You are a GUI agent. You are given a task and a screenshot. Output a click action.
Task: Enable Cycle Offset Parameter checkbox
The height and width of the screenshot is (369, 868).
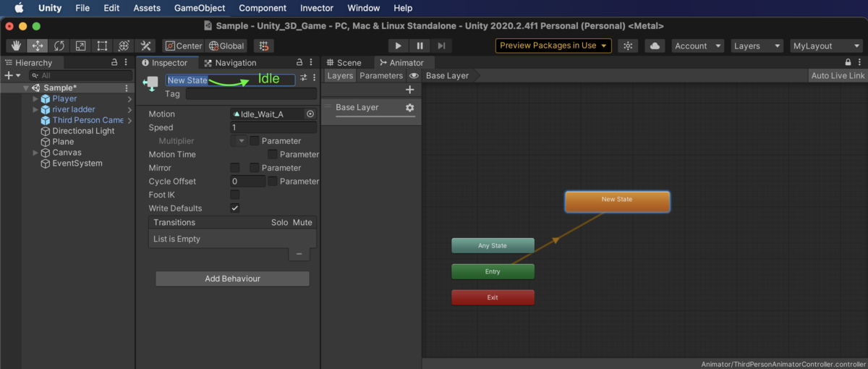point(273,182)
